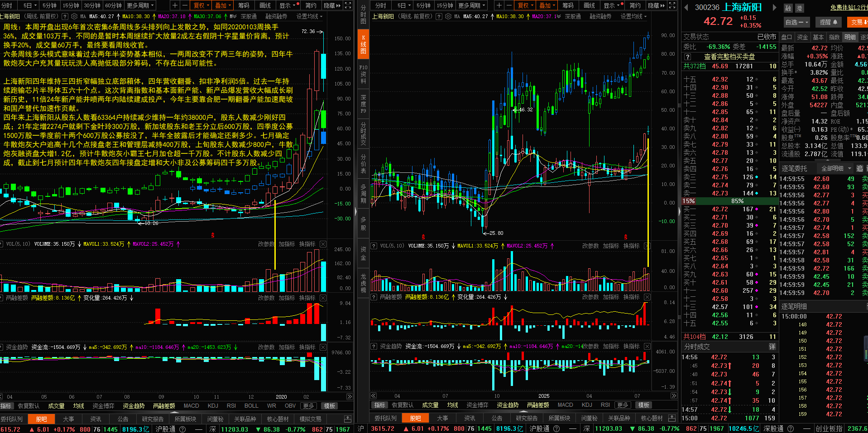Viewport: 868px width, 433px height.
Task: Open the 更多周期 dropdown in the left chart
Action: tap(140, 5)
